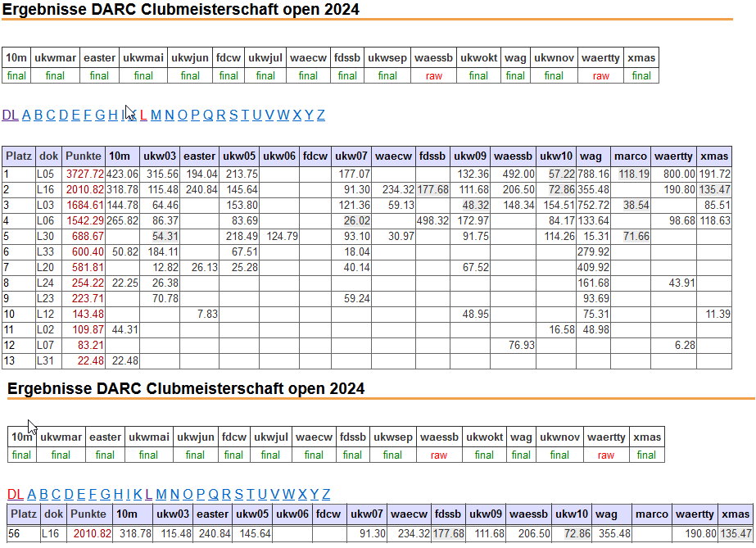Image resolution: width=756 pixels, height=548 pixels.
Task: Open letter X in the lower alphabet index
Action: click(x=302, y=495)
